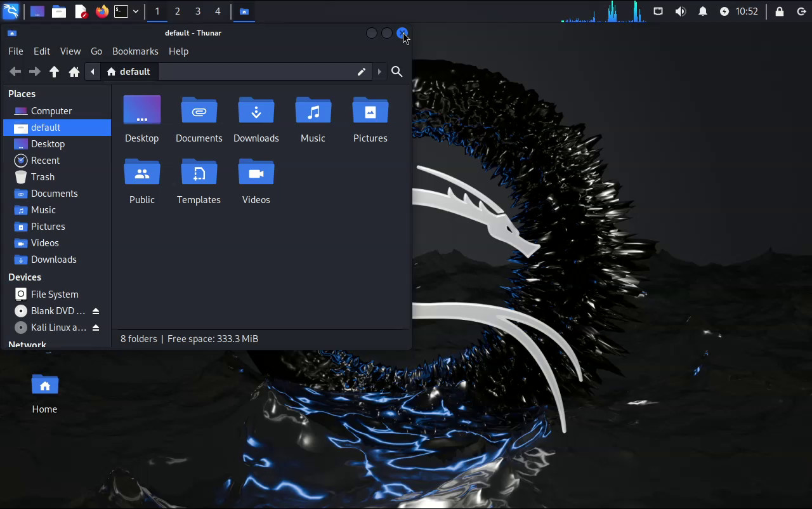Click the show desktop panel icon
This screenshot has height=509, width=812.
[37, 11]
